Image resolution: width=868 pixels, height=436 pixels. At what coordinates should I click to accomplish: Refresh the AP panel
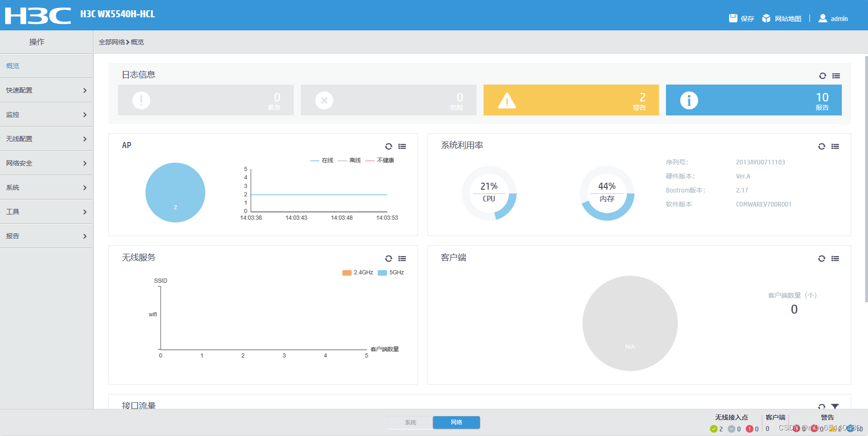tap(389, 146)
